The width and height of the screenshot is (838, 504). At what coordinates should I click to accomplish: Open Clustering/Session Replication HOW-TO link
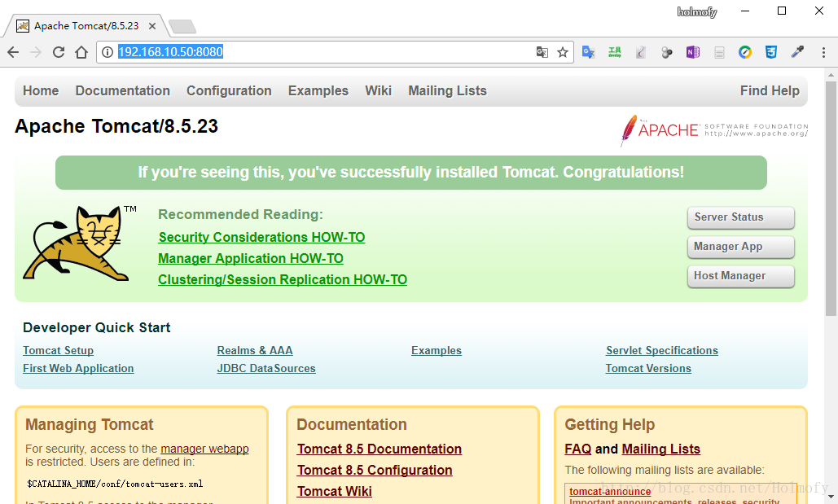(283, 280)
